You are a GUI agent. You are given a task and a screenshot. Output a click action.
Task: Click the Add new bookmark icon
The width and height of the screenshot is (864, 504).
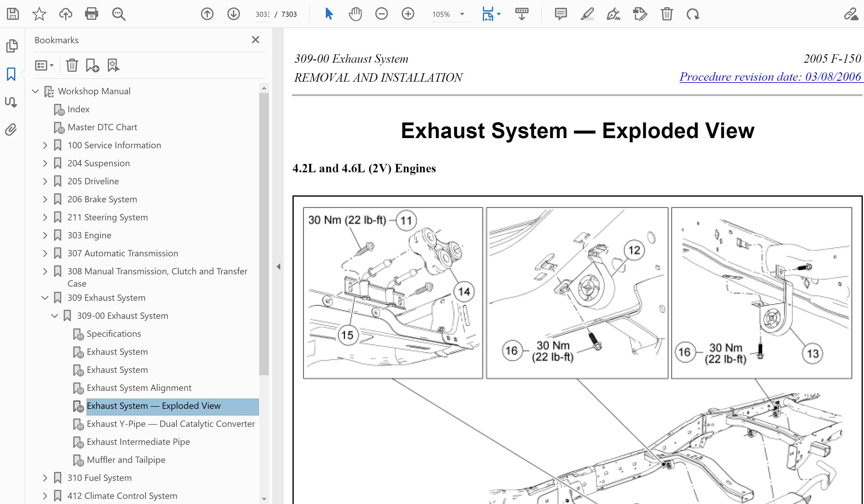pyautogui.click(x=92, y=65)
